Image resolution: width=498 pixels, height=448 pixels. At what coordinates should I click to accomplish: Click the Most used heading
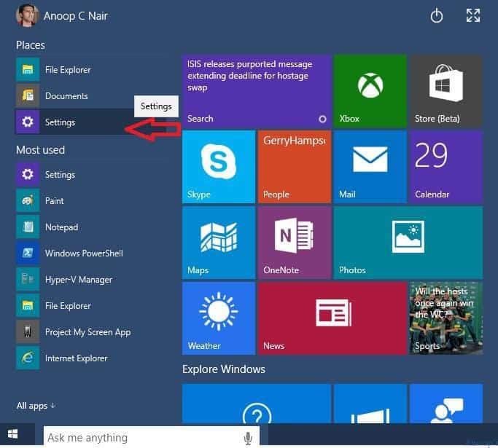40,150
